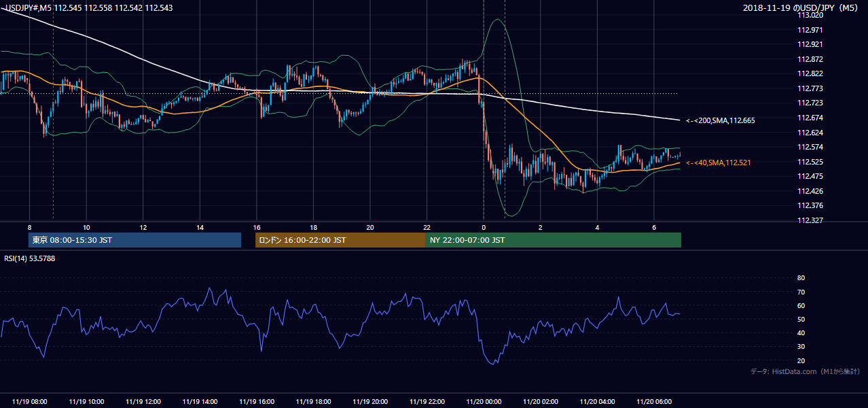
Task: Click price level 112.426 on the axis
Action: click(810, 191)
